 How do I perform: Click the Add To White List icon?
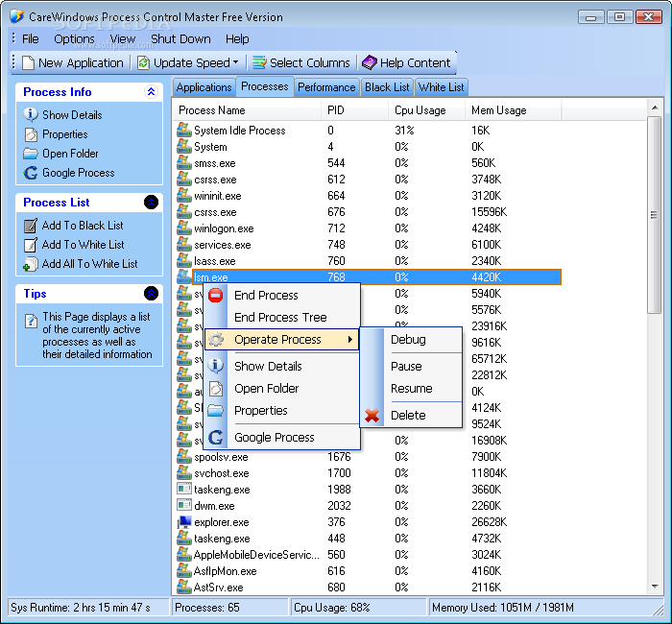click(x=31, y=245)
